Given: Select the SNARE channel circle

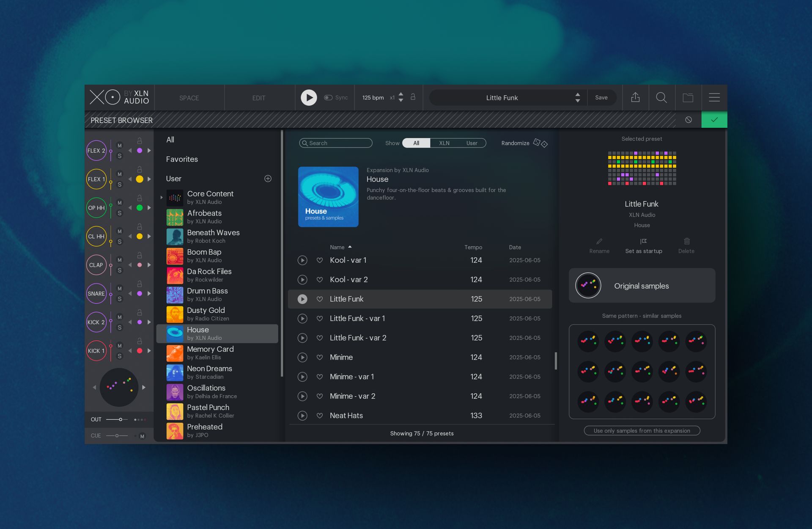Looking at the screenshot, I should pos(96,294).
